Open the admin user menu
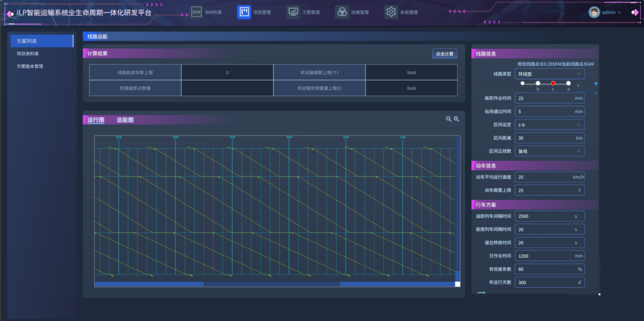Image resolution: width=644 pixels, height=321 pixels. click(609, 12)
